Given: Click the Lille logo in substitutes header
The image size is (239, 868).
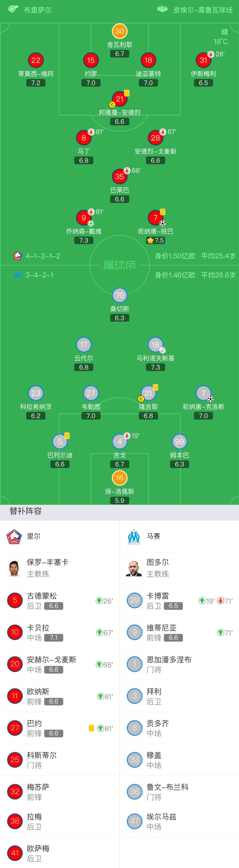Looking at the screenshot, I should pos(15,537).
